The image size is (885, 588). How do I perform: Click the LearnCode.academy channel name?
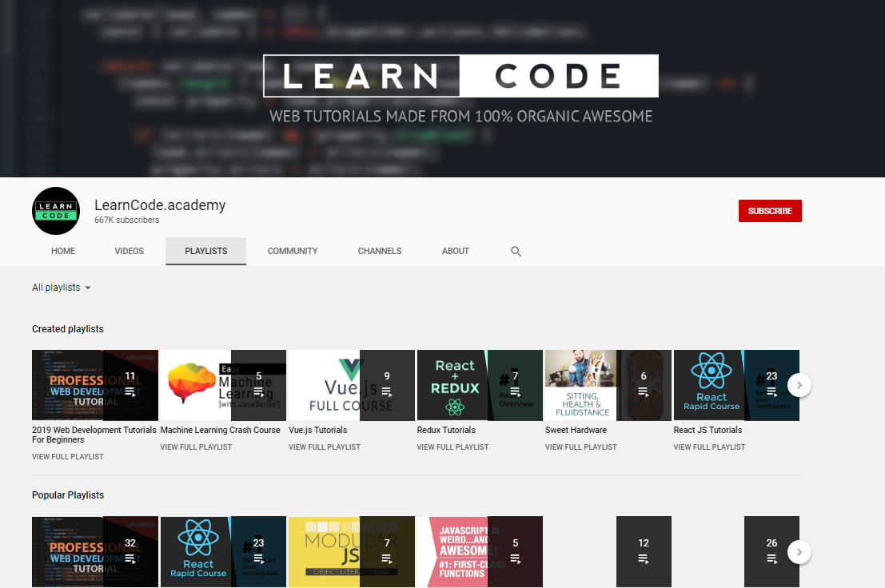160,205
